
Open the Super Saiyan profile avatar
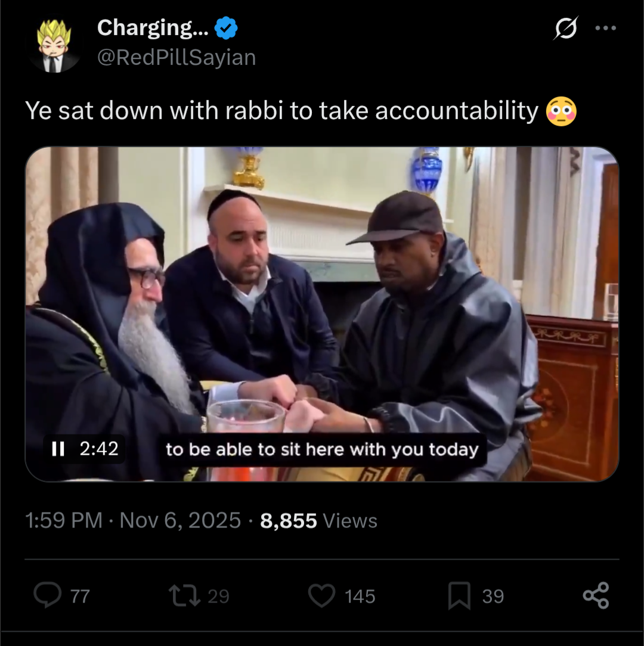click(x=54, y=46)
